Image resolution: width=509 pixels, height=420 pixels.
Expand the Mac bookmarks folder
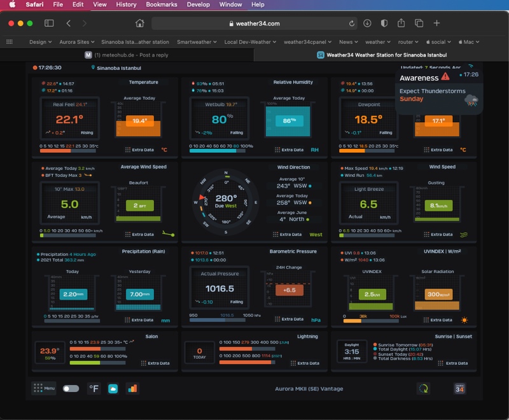click(x=469, y=42)
